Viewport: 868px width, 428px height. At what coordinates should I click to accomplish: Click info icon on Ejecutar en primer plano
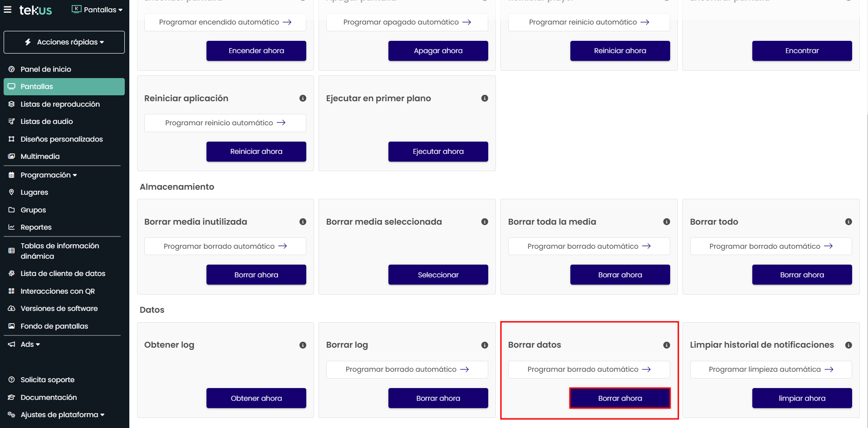point(485,98)
